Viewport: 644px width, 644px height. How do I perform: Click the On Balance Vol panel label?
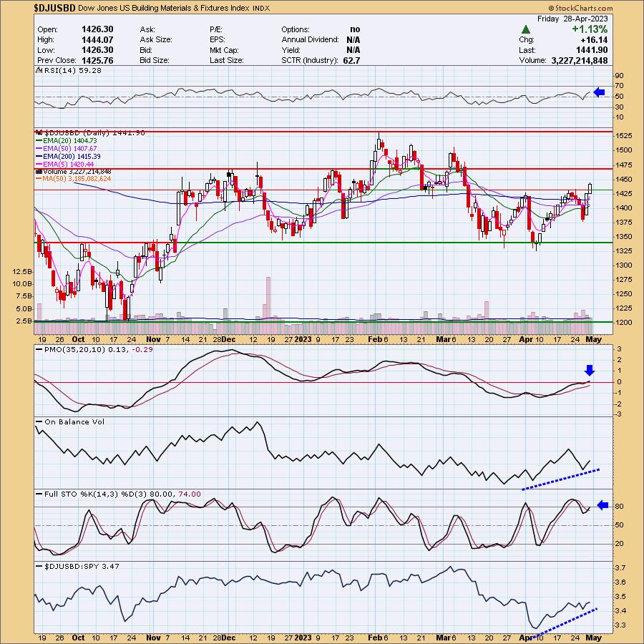tap(70, 421)
